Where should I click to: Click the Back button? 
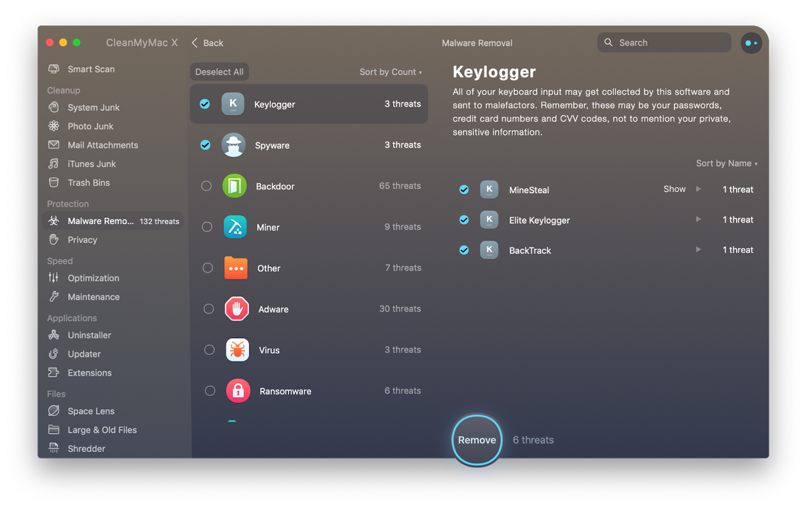[x=208, y=43]
